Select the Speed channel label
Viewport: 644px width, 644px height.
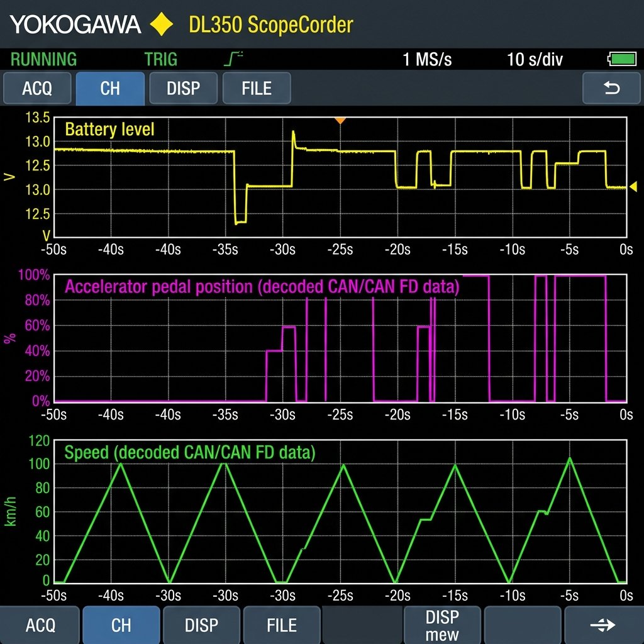(190, 452)
